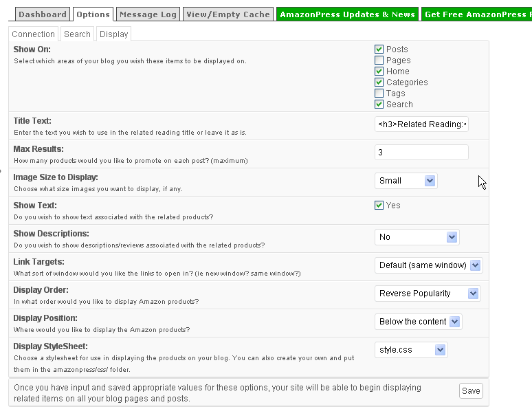This screenshot has height=409, width=532.
Task: Select the Options tab
Action: point(93,14)
